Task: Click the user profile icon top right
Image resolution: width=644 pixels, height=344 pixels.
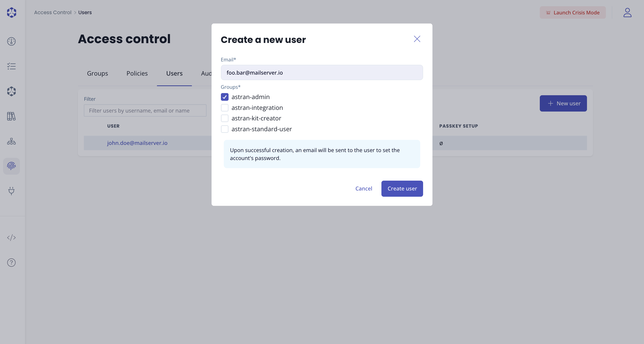Action: (x=627, y=12)
